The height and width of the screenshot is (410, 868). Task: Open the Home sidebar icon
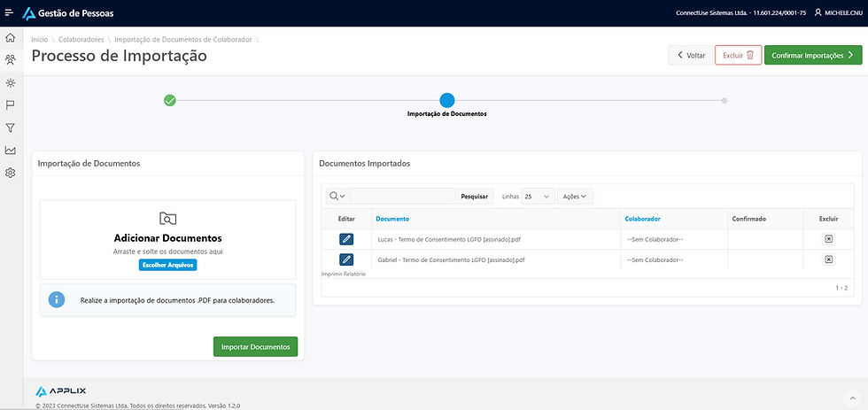point(10,37)
